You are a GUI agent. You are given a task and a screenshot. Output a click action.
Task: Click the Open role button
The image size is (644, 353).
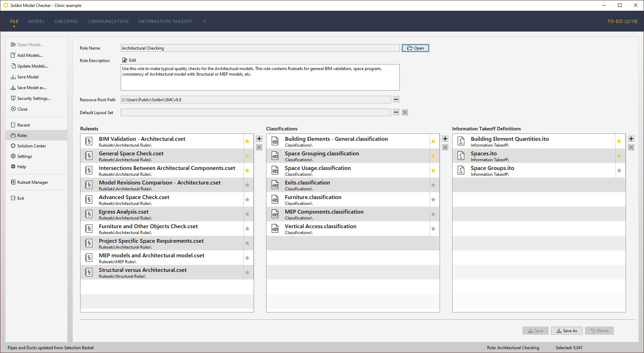pyautogui.click(x=415, y=48)
